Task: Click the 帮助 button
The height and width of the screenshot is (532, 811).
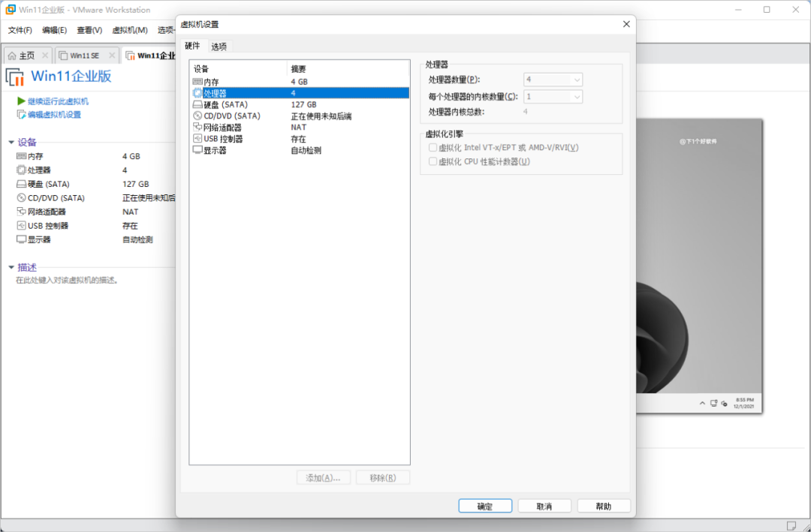Action: pyautogui.click(x=604, y=506)
